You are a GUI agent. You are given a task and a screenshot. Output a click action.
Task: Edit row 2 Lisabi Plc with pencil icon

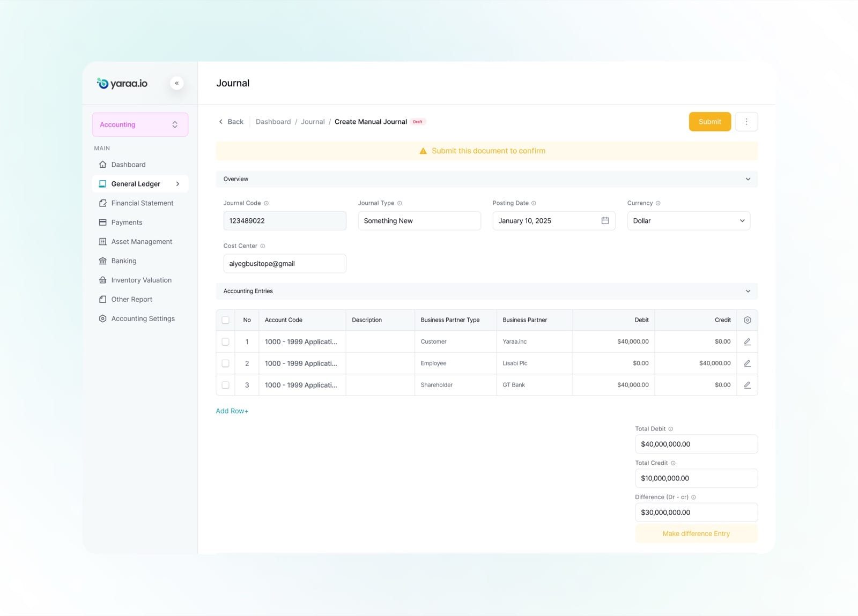[x=748, y=363]
